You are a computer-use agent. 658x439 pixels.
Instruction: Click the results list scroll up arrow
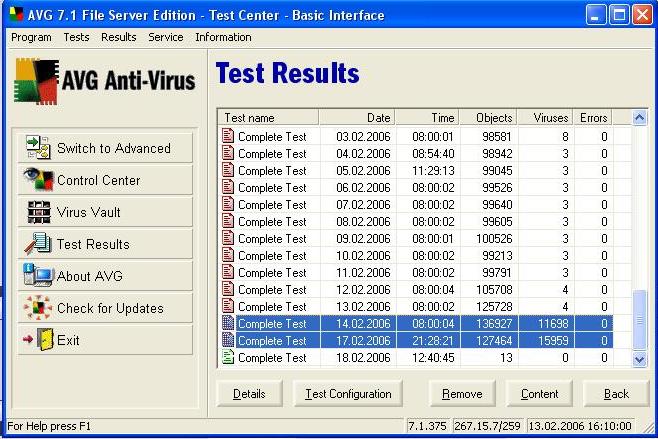(639, 118)
